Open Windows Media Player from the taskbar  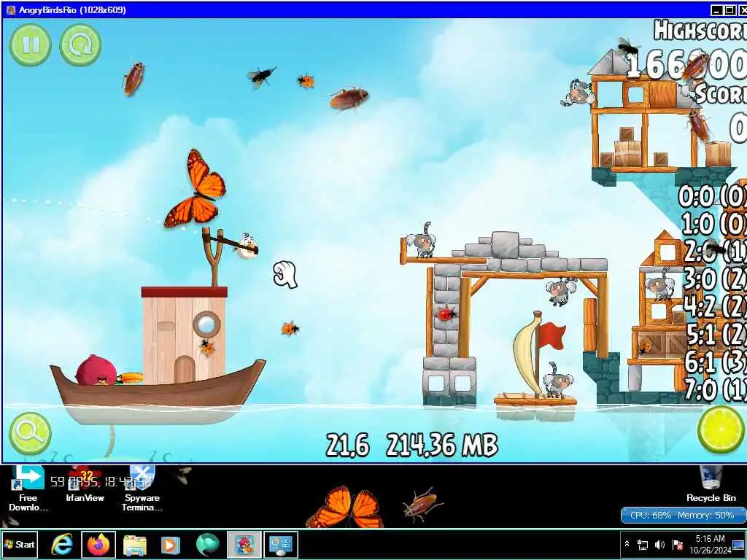170,544
